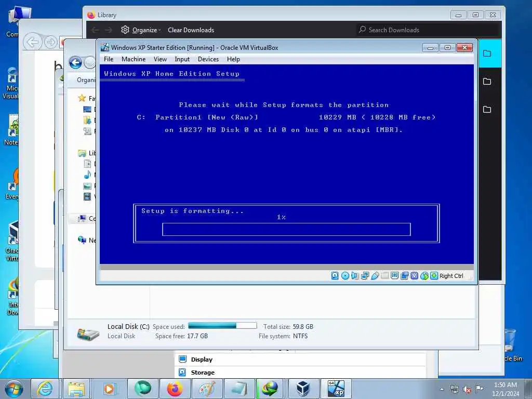This screenshot has height=399, width=532.
Task: Open Internet Download Manager from the taskbar
Action: [270, 389]
